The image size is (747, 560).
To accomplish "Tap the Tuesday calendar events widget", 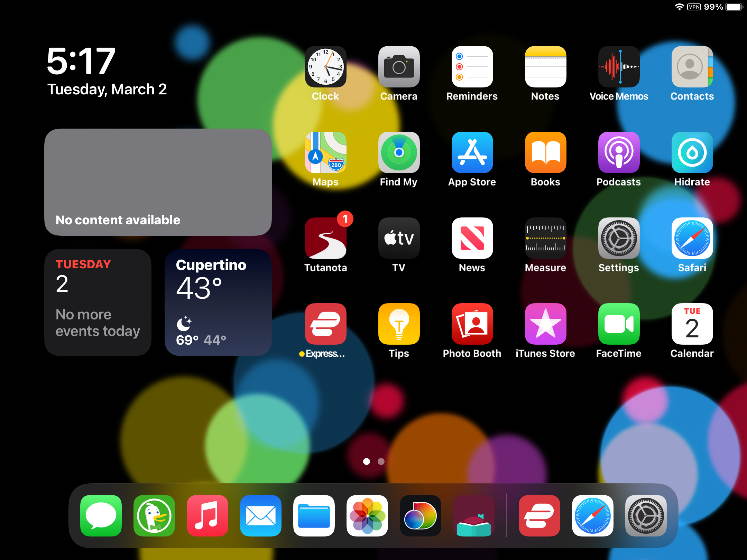I will pyautogui.click(x=98, y=302).
